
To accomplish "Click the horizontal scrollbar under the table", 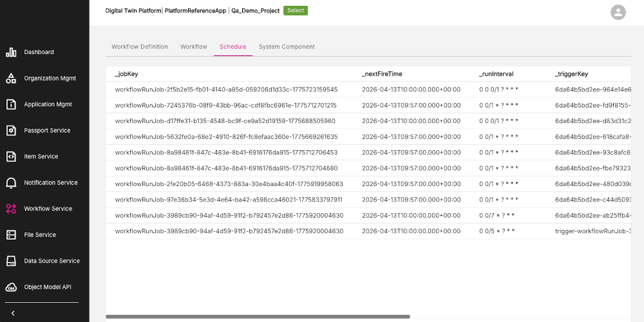I will tap(258, 317).
